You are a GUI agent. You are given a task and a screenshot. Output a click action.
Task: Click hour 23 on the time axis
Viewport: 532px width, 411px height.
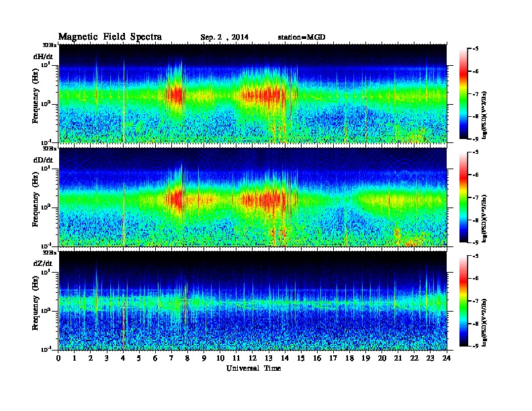click(x=430, y=358)
